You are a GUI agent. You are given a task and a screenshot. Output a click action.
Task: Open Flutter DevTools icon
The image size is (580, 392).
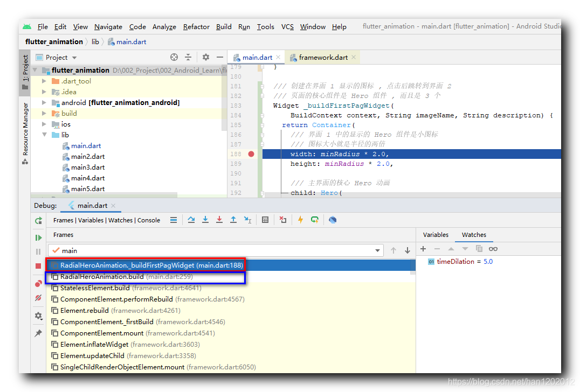(x=333, y=220)
